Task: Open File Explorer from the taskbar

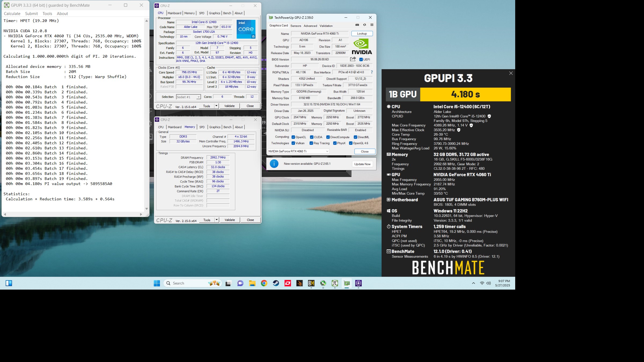Action: click(x=252, y=283)
